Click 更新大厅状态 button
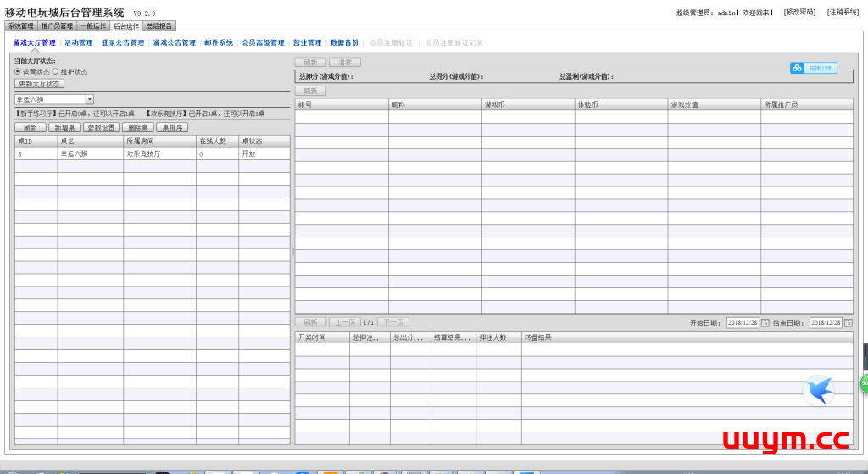 [x=40, y=84]
